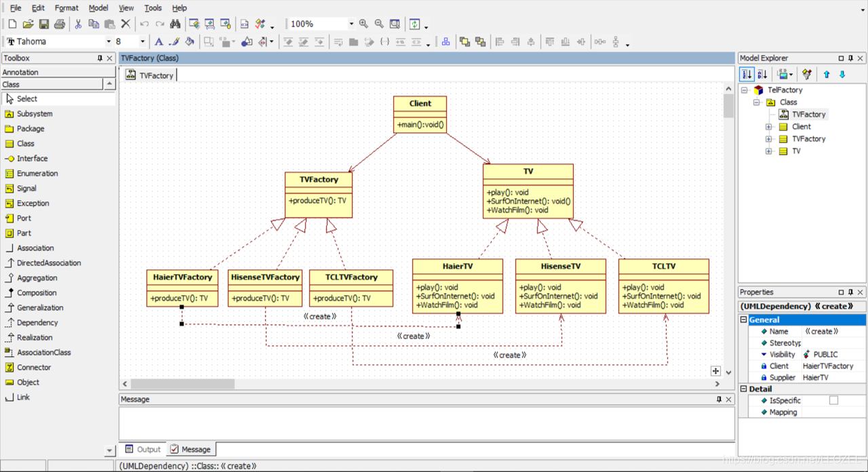Open the Format menu
Screen dimensions: 868x472
(66, 7)
